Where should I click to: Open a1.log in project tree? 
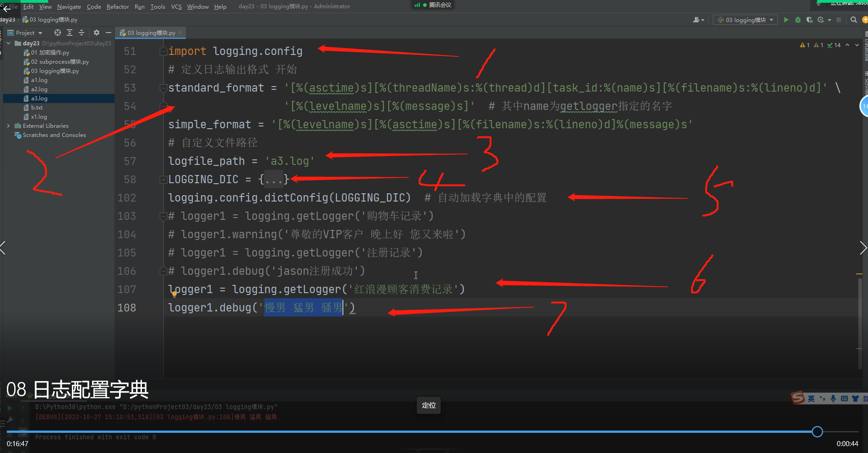[x=36, y=80]
